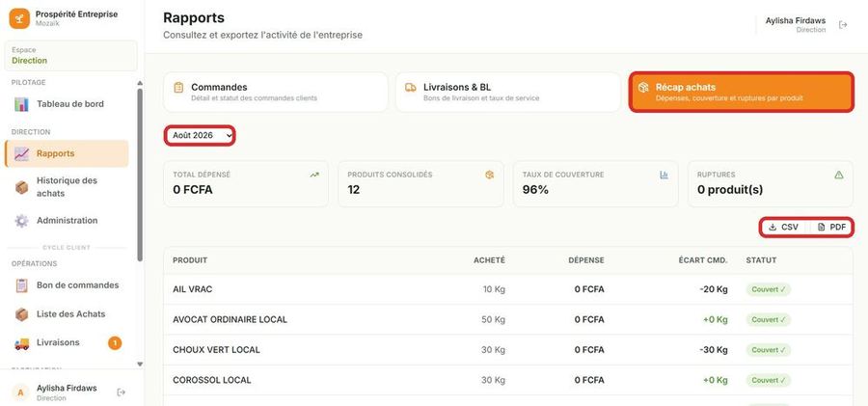Viewport: 868px width, 406px height.
Task: Click the package icon on Récap achats card
Action: pos(642,88)
